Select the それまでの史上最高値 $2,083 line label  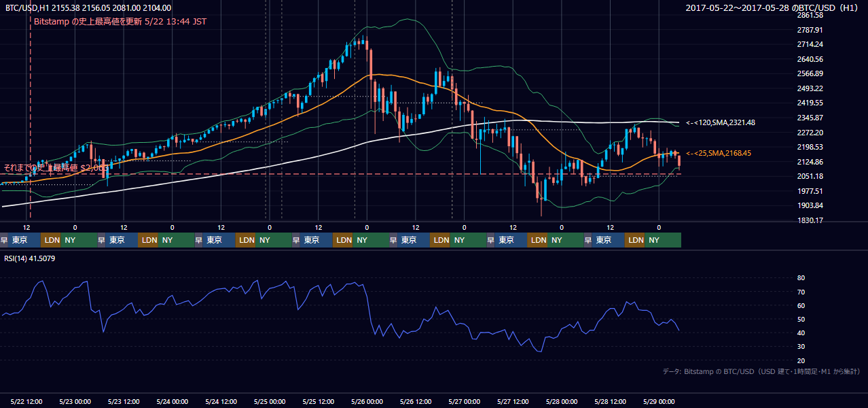[56, 167]
